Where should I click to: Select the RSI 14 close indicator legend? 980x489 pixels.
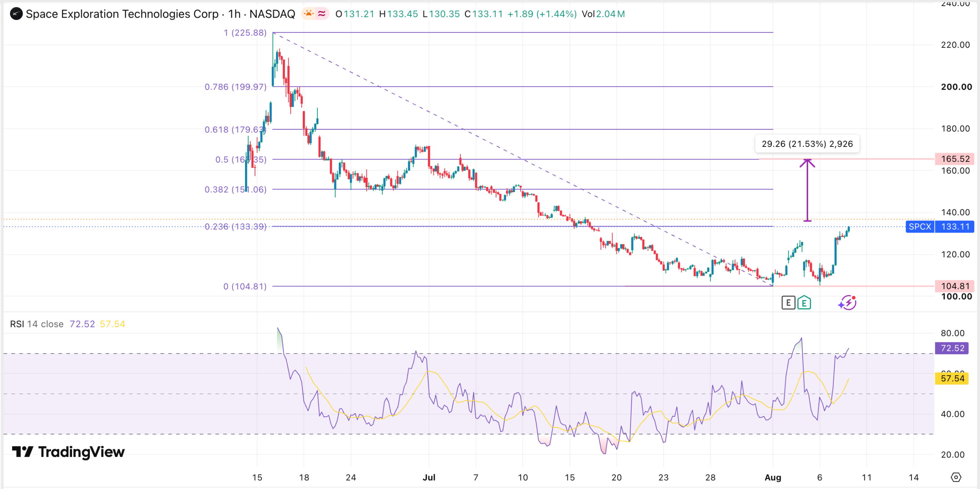point(37,324)
